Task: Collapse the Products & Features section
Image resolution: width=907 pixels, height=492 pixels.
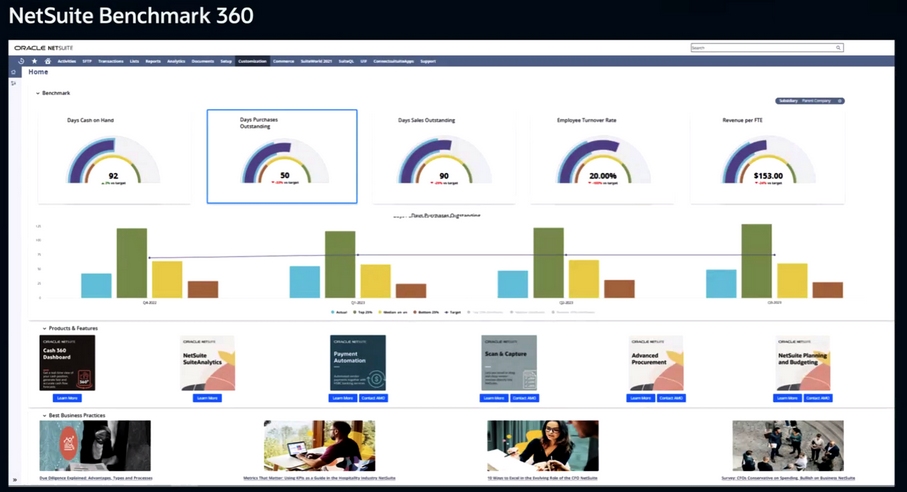Action: [45, 328]
